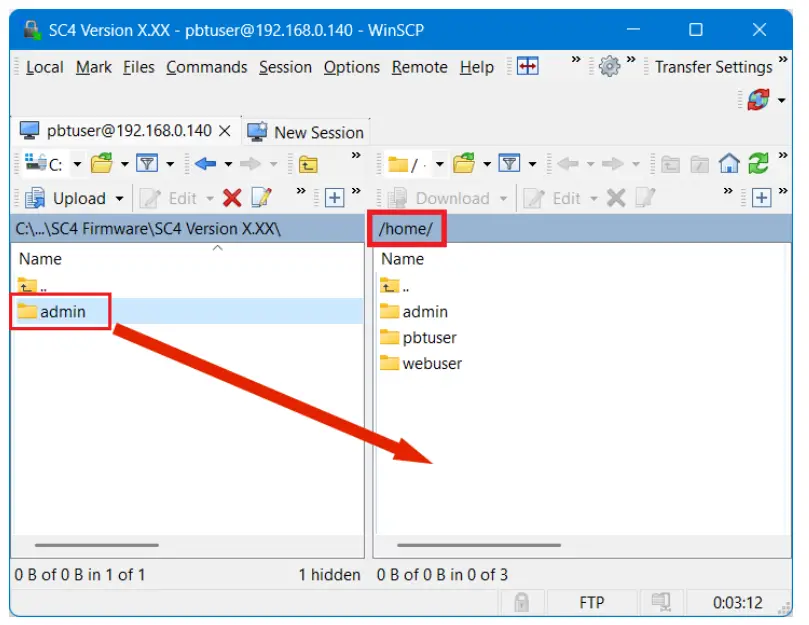
Task: Open the Session menu
Action: point(285,67)
